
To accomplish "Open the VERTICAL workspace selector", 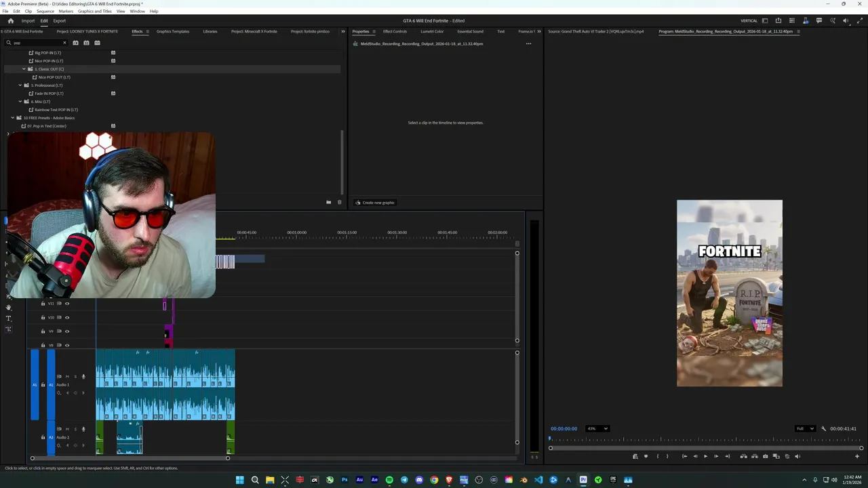I will 749,21.
